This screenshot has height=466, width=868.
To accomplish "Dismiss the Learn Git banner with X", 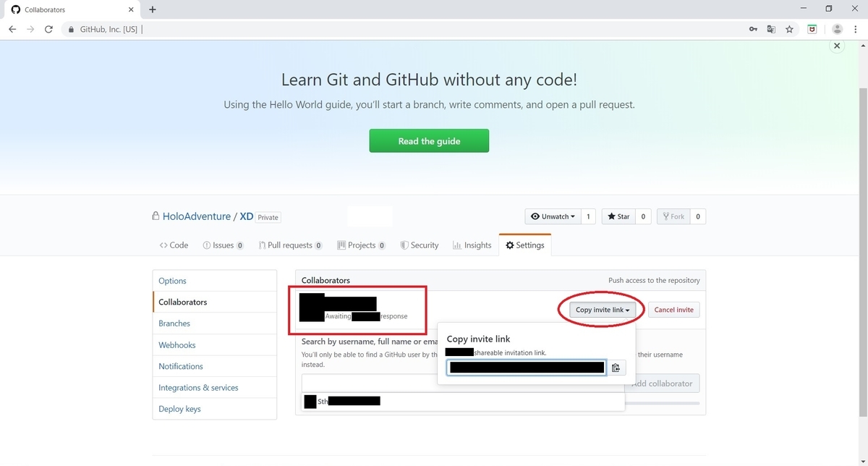I will (837, 46).
